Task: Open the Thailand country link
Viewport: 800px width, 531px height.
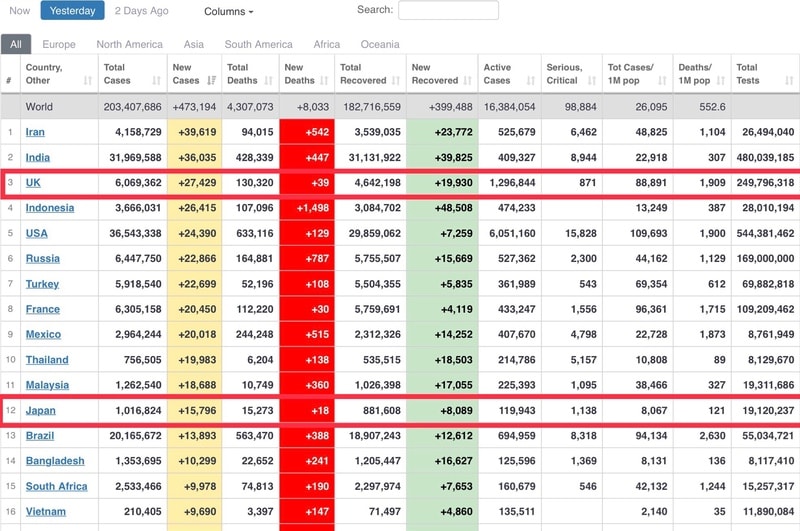Action: point(47,360)
